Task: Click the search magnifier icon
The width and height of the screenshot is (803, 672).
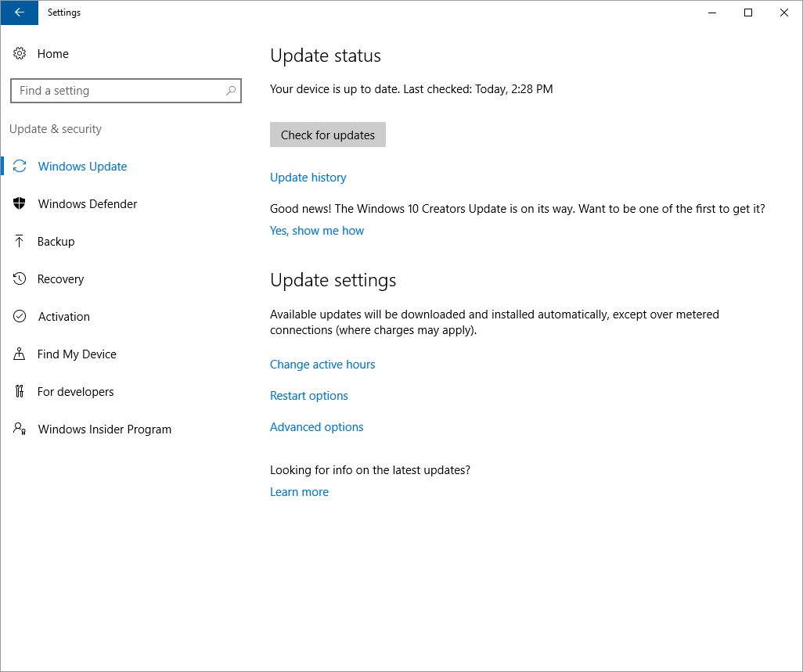Action: [x=230, y=91]
